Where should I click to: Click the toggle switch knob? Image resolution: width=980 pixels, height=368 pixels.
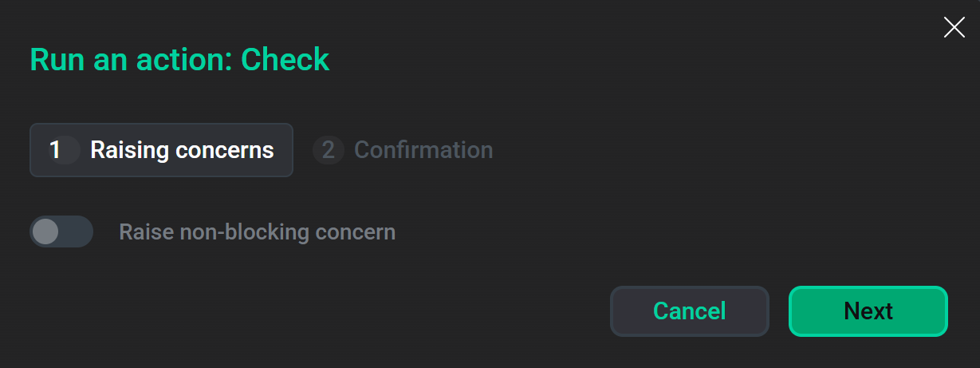pos(46,231)
